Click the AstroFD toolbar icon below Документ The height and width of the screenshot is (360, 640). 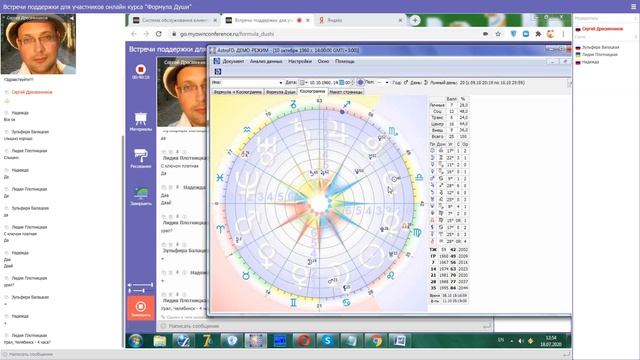click(218, 71)
